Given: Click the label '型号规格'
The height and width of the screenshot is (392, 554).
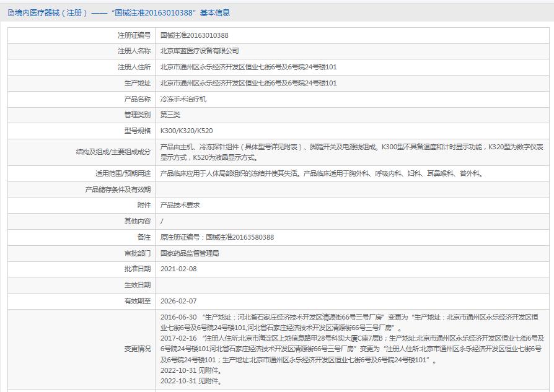Looking at the screenshot, I should (138, 131).
